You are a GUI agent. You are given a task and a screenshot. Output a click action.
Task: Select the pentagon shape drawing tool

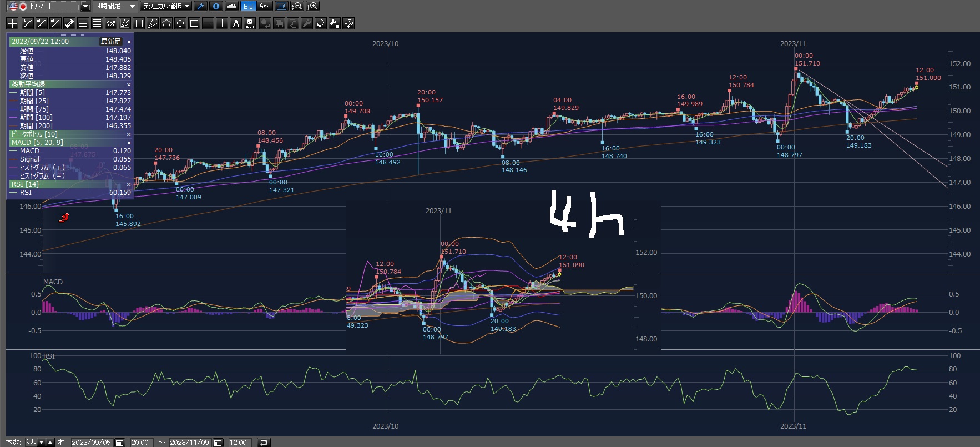pyautogui.click(x=166, y=23)
